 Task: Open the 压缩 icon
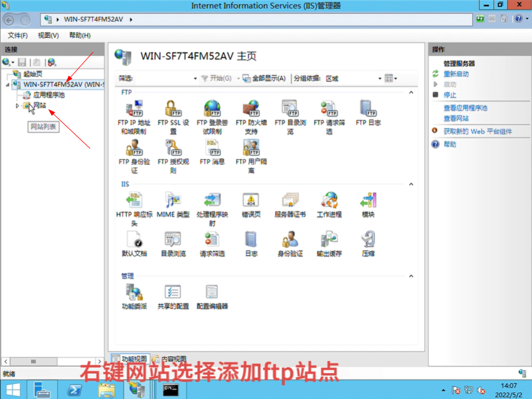(x=368, y=244)
